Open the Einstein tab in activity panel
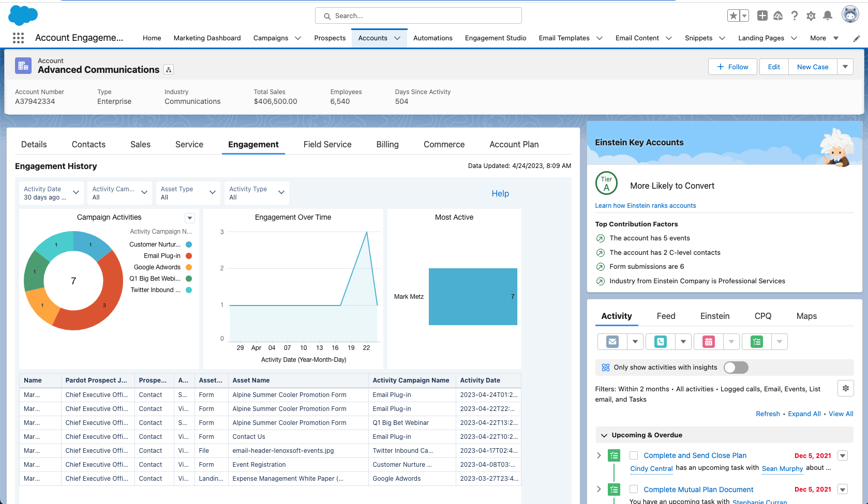This screenshot has height=504, width=868. click(714, 316)
